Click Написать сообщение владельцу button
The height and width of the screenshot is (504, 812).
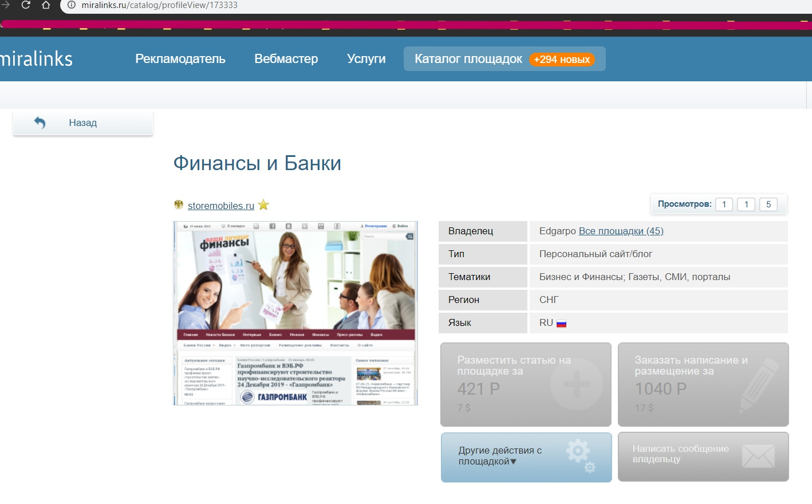pyautogui.click(x=703, y=456)
